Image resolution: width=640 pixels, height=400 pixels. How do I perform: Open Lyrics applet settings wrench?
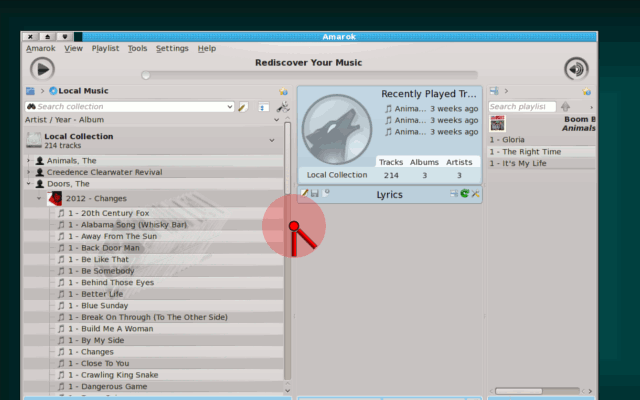point(476,193)
